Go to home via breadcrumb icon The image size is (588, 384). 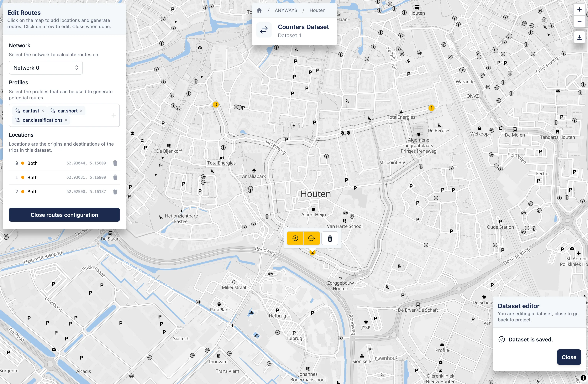(x=259, y=10)
